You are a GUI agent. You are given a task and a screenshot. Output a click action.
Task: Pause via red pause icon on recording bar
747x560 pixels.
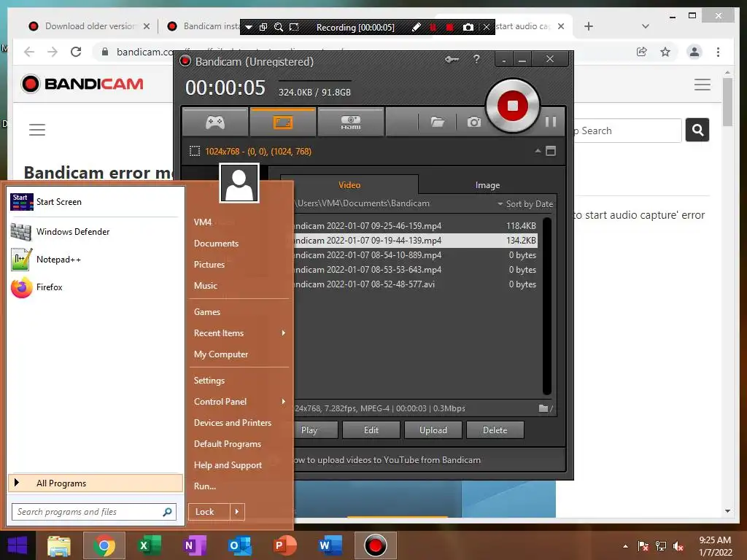pos(433,27)
